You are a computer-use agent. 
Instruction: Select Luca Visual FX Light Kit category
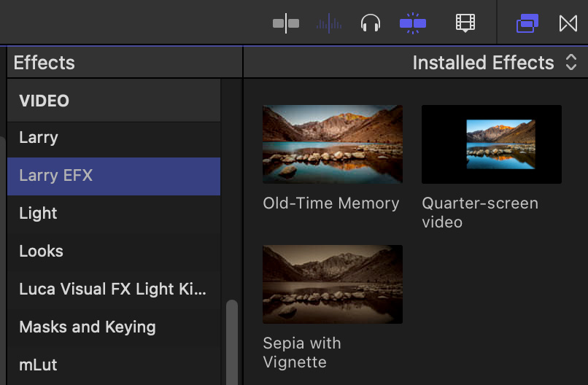pyautogui.click(x=112, y=289)
